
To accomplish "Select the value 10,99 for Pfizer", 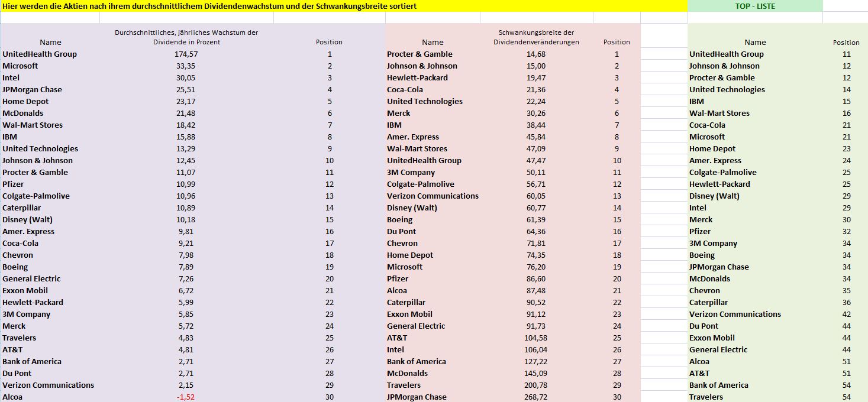I will (186, 184).
